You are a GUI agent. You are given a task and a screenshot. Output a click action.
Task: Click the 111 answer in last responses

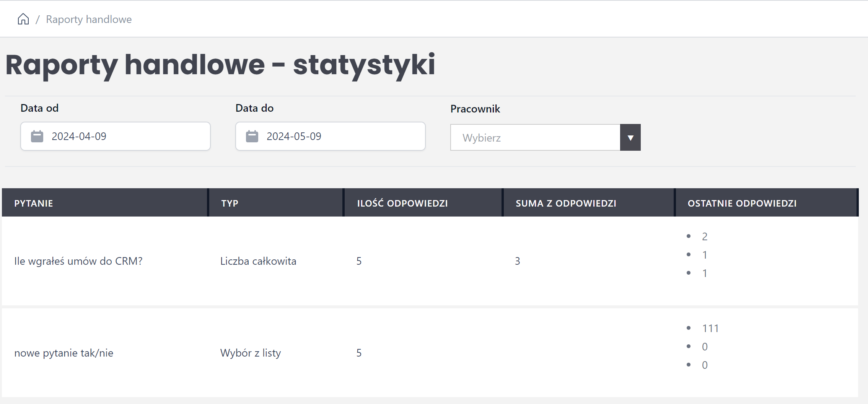point(710,328)
